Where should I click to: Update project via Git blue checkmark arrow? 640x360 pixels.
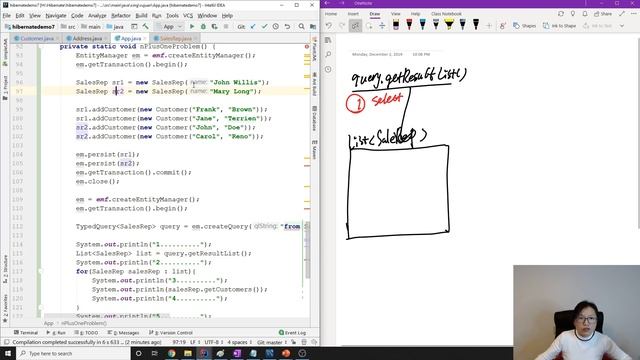[x=253, y=27]
